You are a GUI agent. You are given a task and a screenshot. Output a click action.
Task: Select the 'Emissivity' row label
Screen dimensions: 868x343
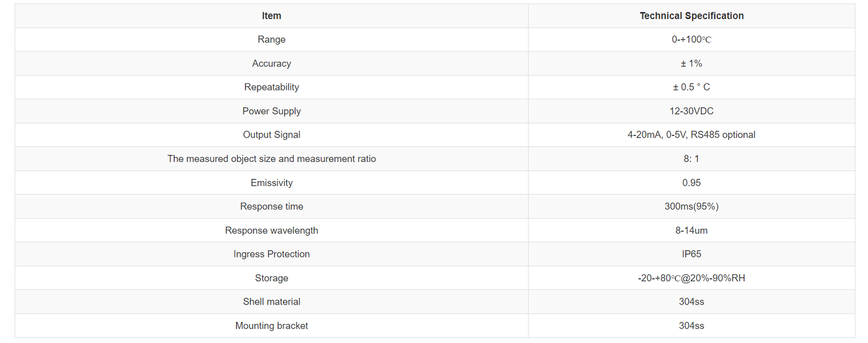click(271, 183)
